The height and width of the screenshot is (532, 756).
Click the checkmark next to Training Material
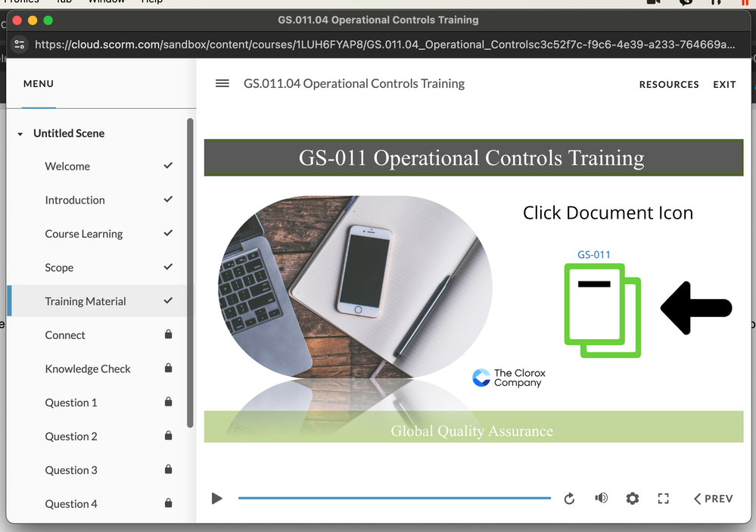168,300
